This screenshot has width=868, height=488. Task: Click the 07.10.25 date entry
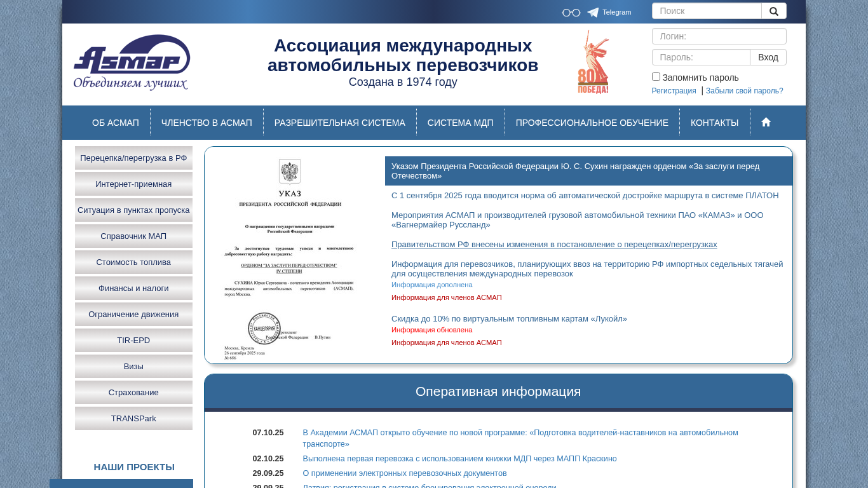tap(268, 433)
